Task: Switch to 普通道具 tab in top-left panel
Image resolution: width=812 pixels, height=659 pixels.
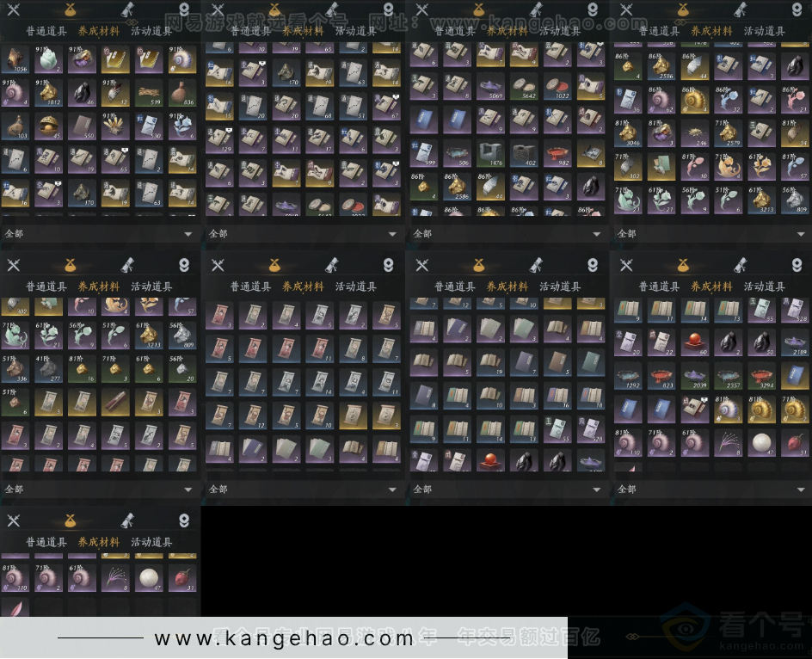Action: [46, 31]
